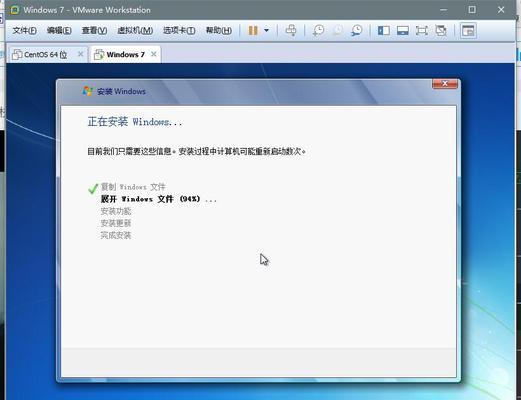The width and height of the screenshot is (521, 400).
Task: Open the 选项卡(T) menu
Action: (179, 31)
